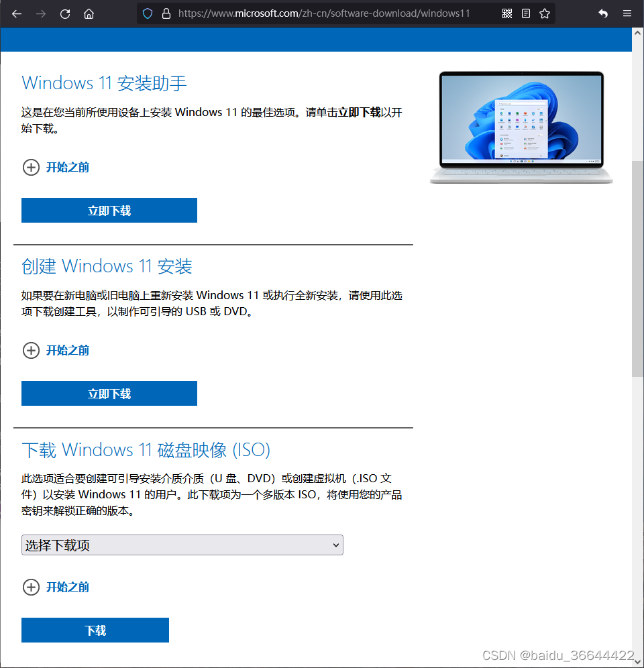Click the page scrollbar thumb
Screen dimensions: 644x668
tap(637, 268)
